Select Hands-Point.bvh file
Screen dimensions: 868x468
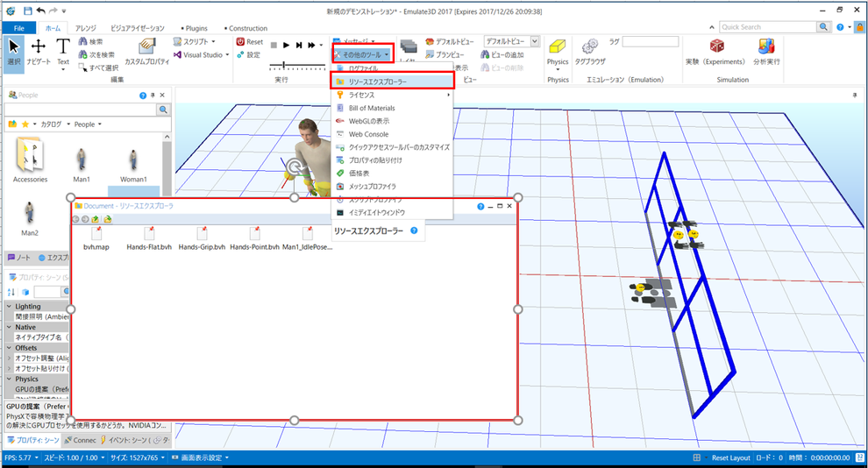coord(254,238)
